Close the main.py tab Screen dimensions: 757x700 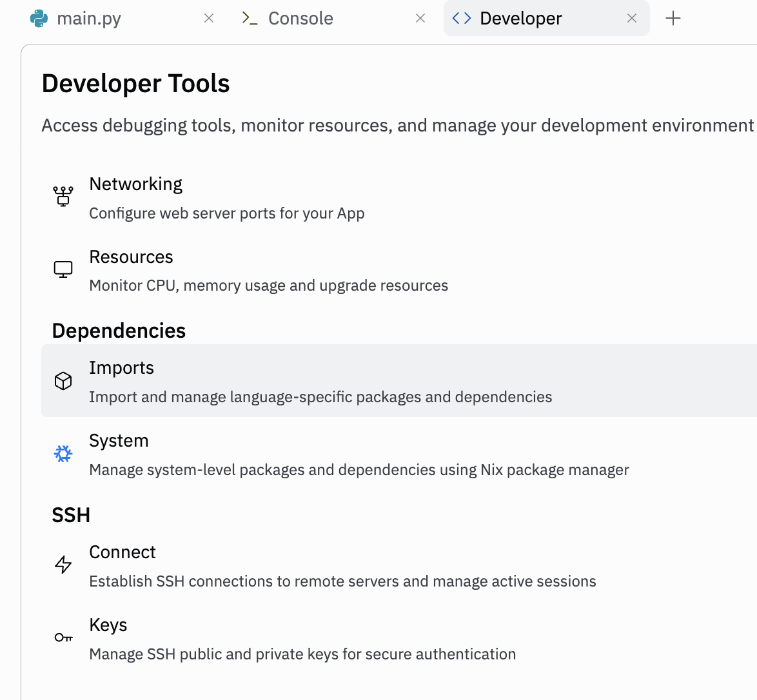coord(209,19)
